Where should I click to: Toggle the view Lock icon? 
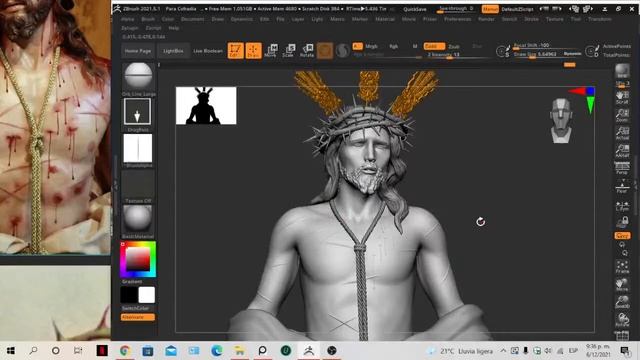[x=622, y=222]
